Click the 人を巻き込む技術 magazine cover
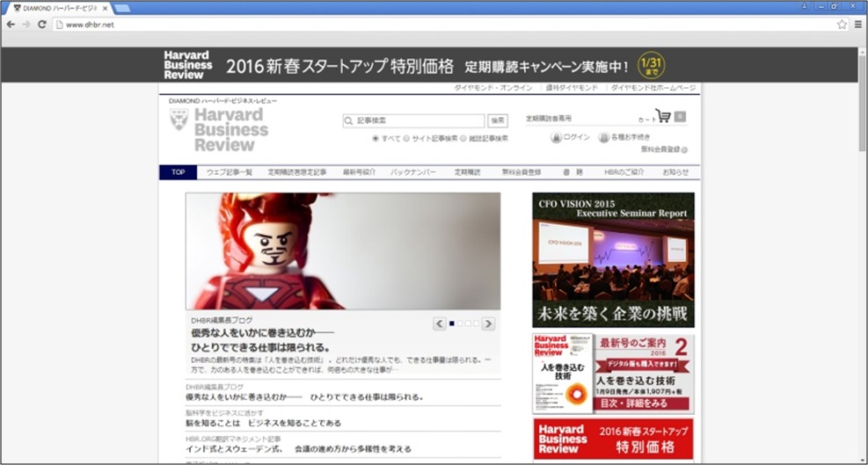The image size is (868, 465). [x=563, y=374]
